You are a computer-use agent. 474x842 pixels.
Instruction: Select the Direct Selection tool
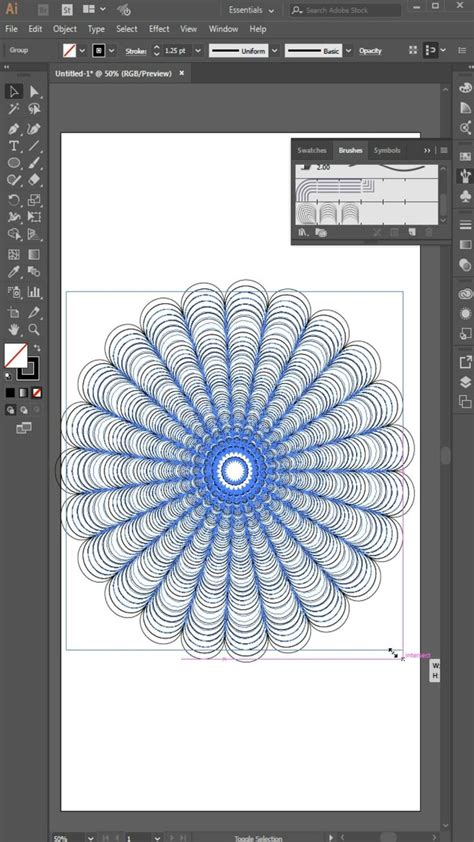coord(34,91)
